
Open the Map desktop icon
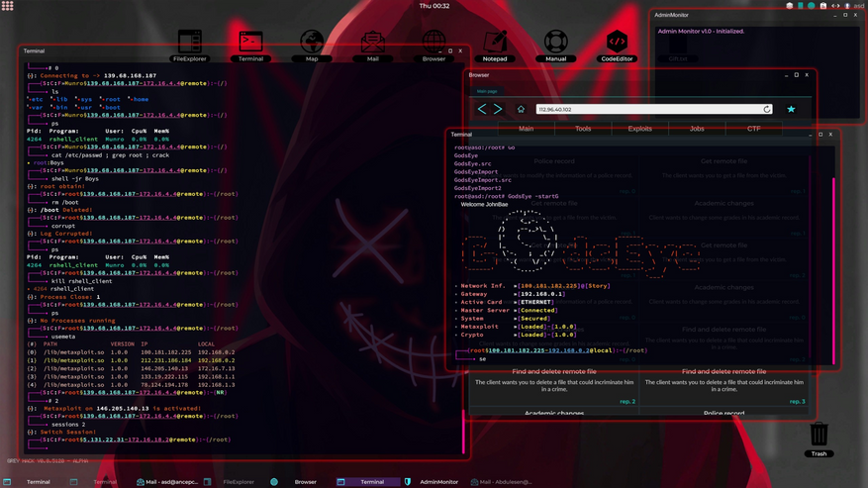312,46
